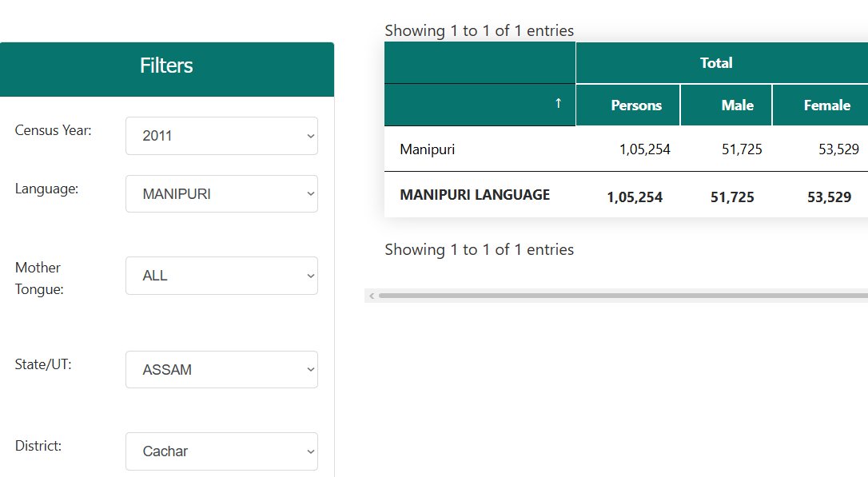The width and height of the screenshot is (868, 477).
Task: Click the Mother Tongue label
Action: coord(38,278)
